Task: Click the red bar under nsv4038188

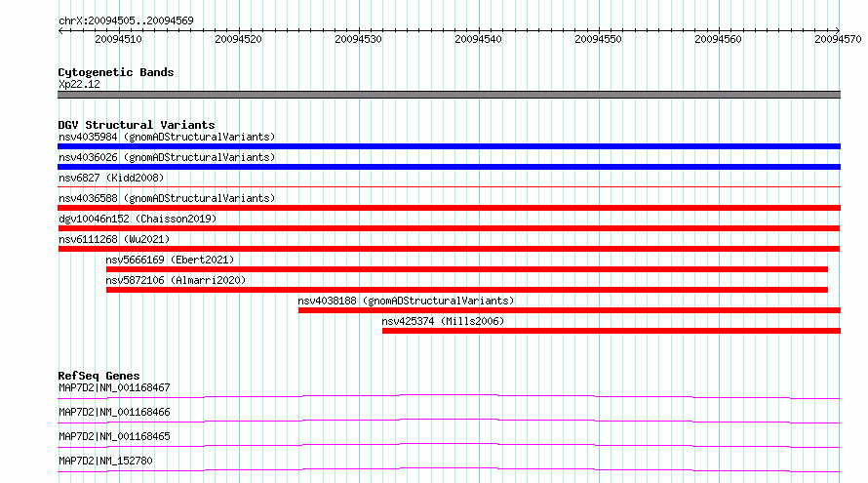Action: pyautogui.click(x=570, y=310)
